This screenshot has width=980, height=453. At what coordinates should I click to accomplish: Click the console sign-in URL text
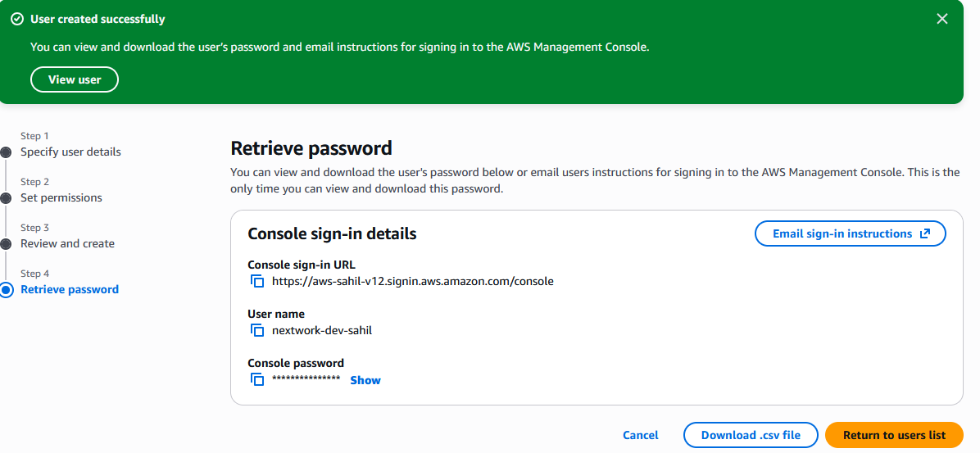(x=413, y=281)
